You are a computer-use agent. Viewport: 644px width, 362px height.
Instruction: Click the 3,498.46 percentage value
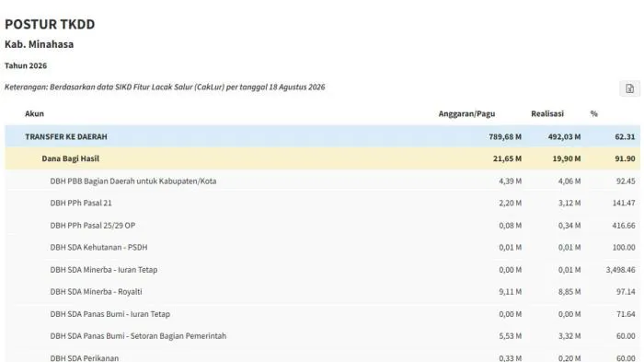pos(621,270)
